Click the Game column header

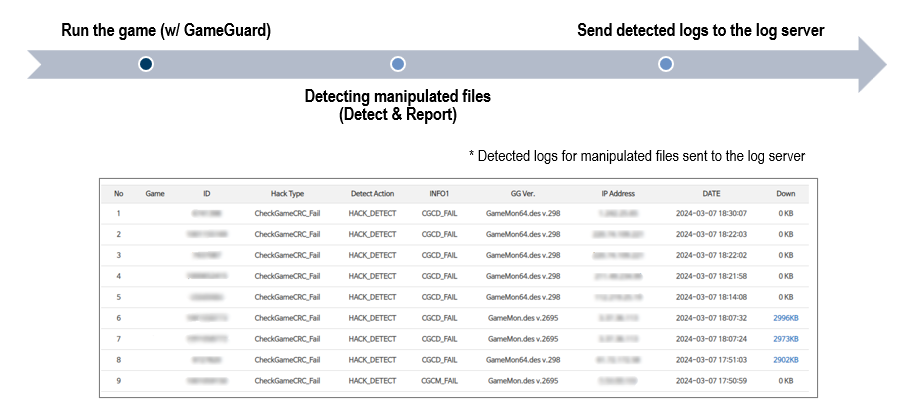pos(155,193)
